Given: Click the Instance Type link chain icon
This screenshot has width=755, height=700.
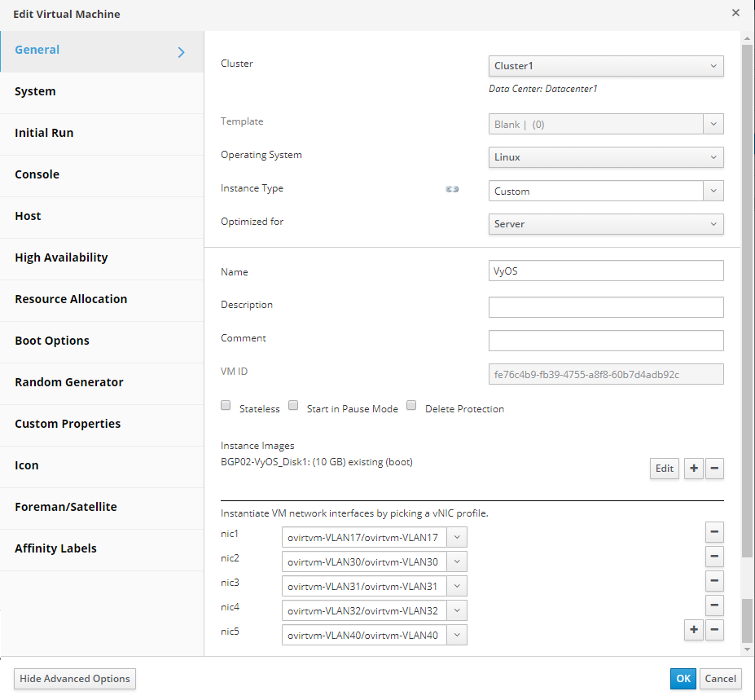Looking at the screenshot, I should (452, 189).
